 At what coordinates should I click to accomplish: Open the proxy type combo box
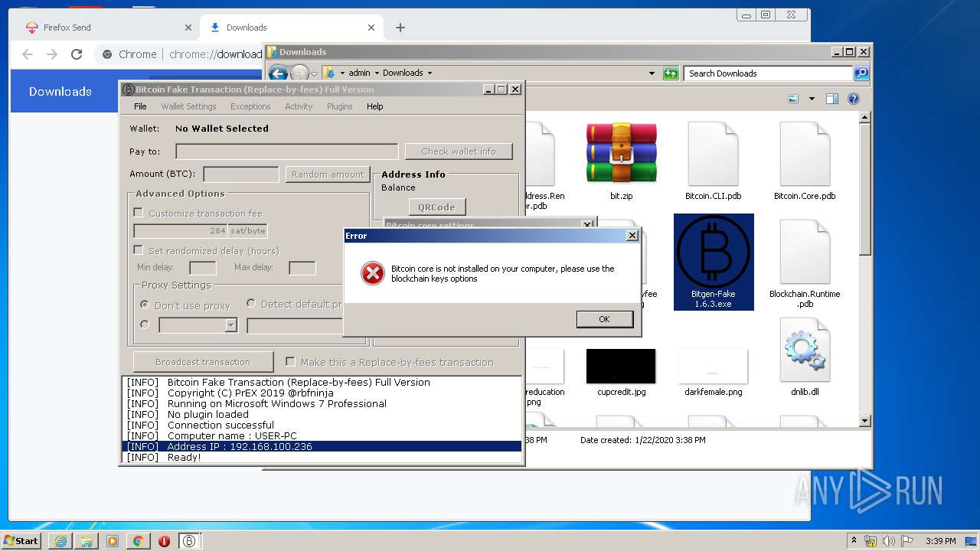click(x=198, y=325)
